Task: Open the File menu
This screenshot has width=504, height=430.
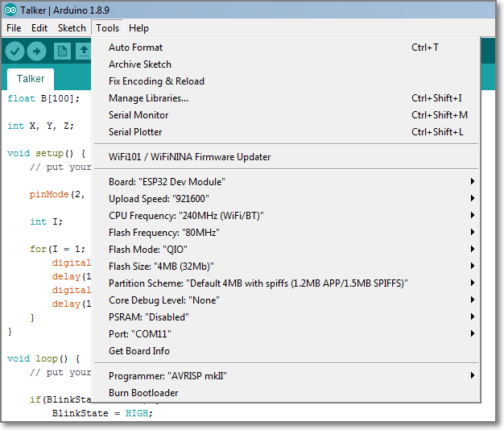Action: (x=14, y=28)
